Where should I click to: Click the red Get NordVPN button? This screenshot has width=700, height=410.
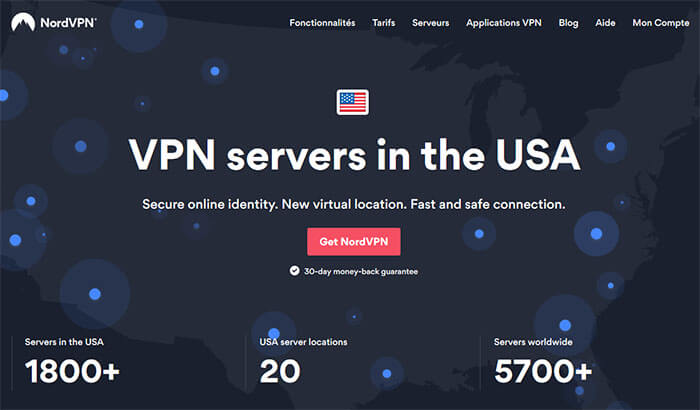354,242
